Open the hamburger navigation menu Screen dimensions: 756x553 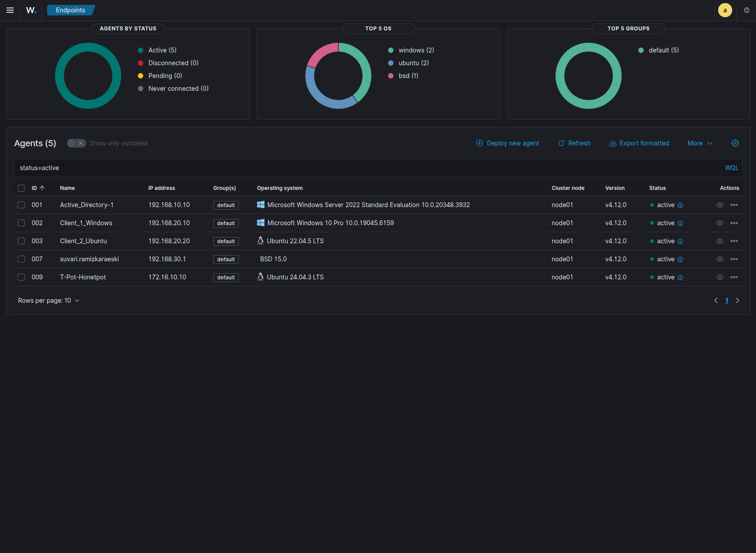10,10
